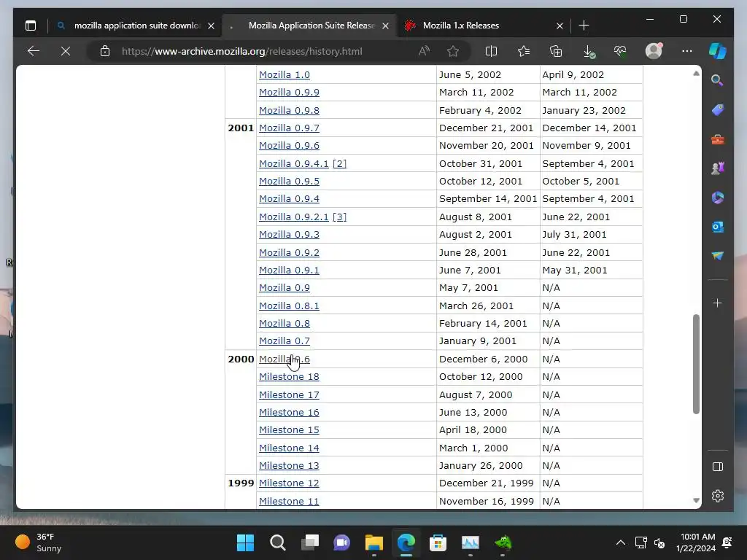
Task: Open Read aloud in address bar
Action: point(424,51)
